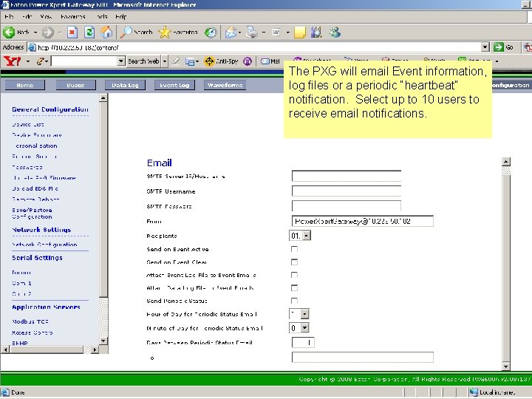
Task: Open the Data Log tab
Action: click(x=125, y=85)
